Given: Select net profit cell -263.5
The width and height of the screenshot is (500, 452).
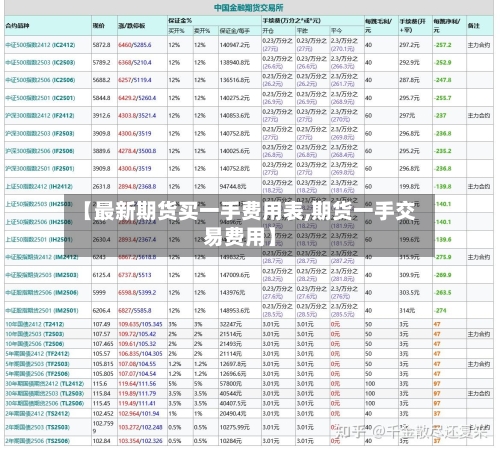Looking at the screenshot, I should 443,293.
